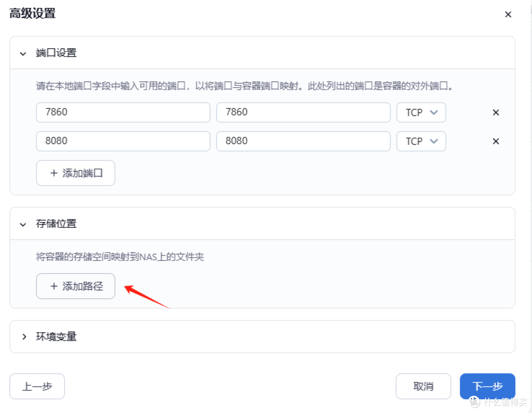The image size is (532, 413).
Task: Proceed with the 下一步 button
Action: click(x=487, y=386)
